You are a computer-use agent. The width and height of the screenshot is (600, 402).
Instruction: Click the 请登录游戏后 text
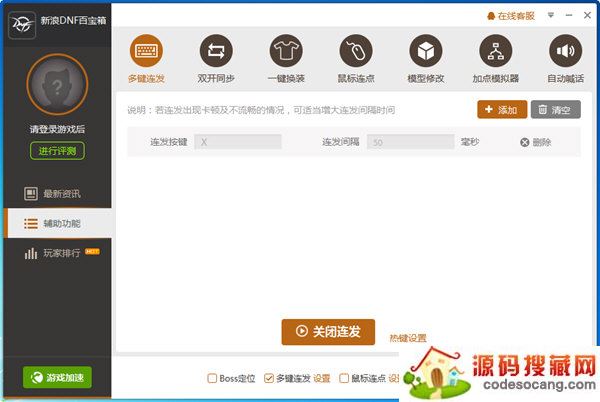tap(57, 129)
